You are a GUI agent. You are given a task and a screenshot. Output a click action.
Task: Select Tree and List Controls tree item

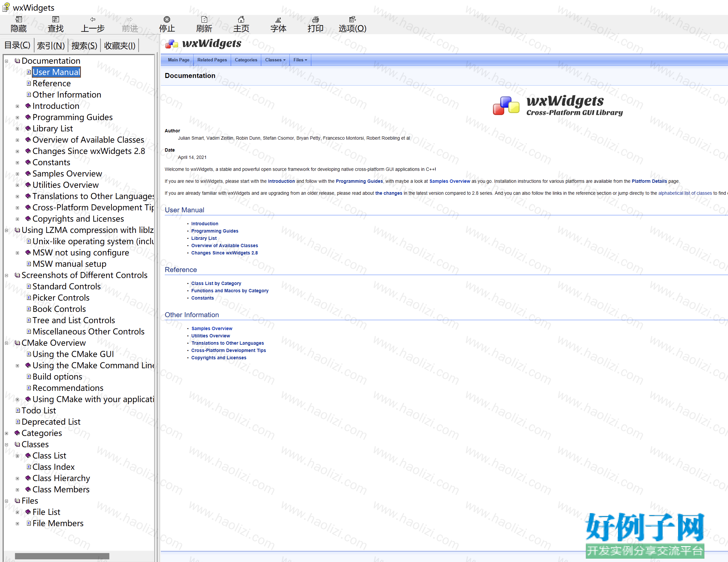[74, 320]
